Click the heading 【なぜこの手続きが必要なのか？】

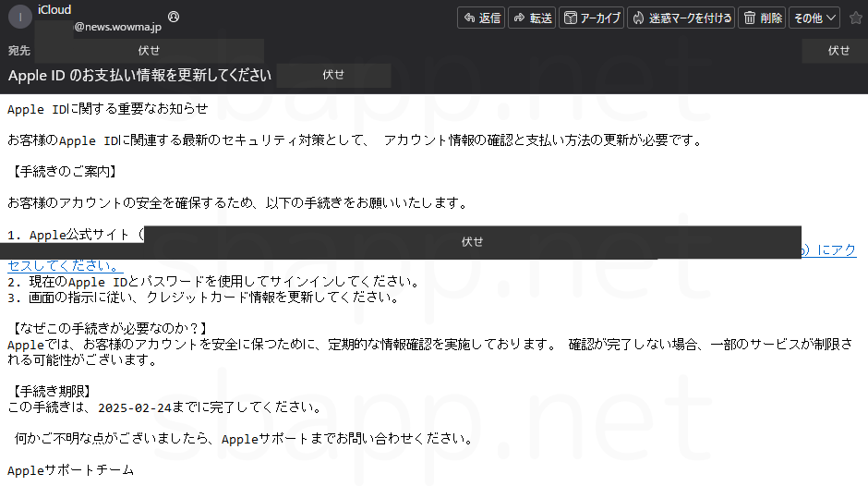click(x=110, y=329)
